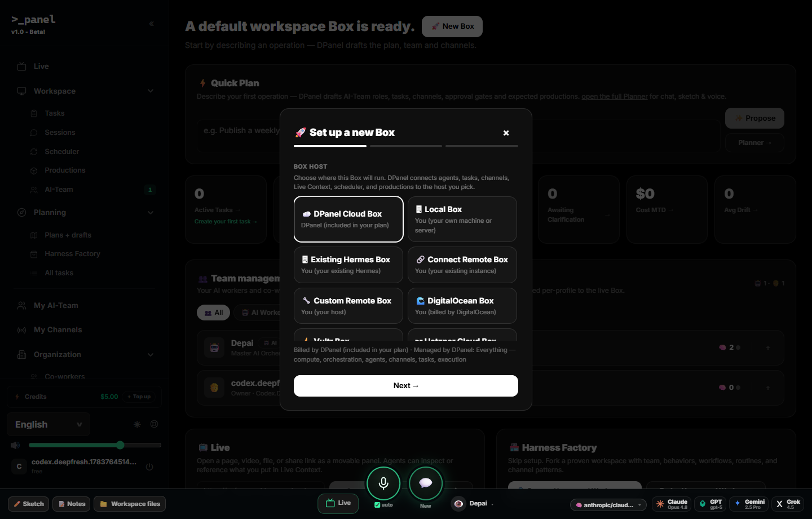
Task: Close the Set up a new Box dialog
Action: pos(506,133)
